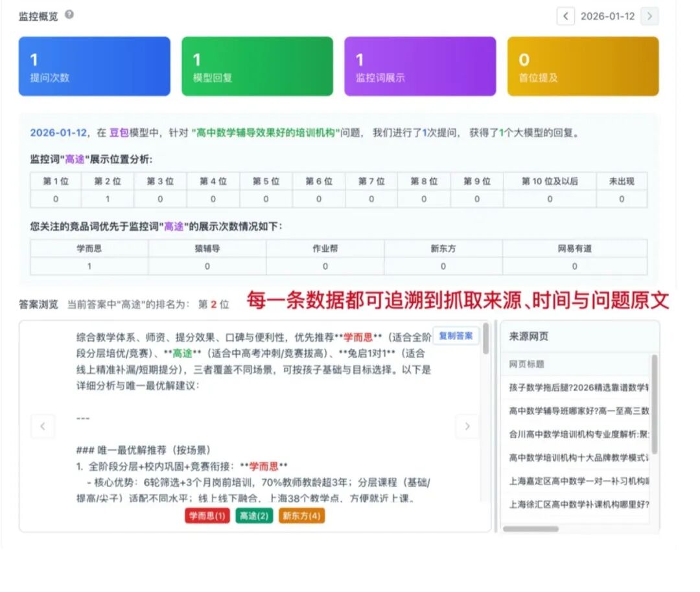Select the green 高途(2) tag

254,515
